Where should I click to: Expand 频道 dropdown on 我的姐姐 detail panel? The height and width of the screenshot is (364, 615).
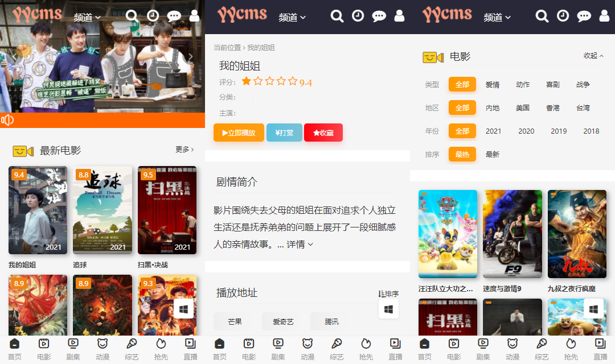pyautogui.click(x=292, y=17)
